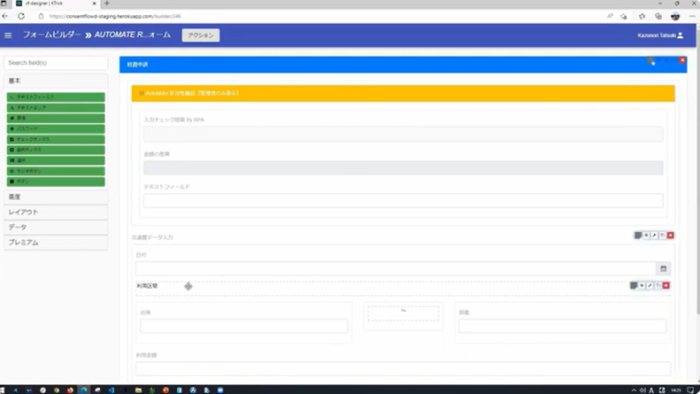Image resolution: width=700 pixels, height=394 pixels.
Task: Click the edit wrench in 交通費データ入力 toolbar
Action: point(654,235)
